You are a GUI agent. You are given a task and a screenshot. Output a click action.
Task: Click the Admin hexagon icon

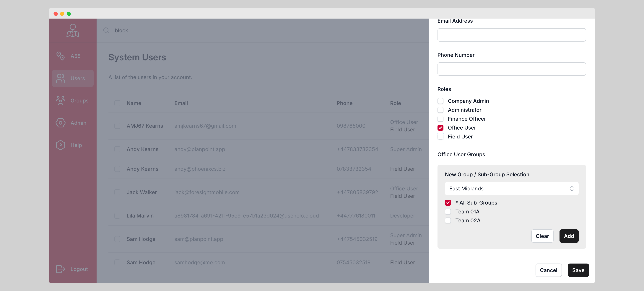pos(60,123)
